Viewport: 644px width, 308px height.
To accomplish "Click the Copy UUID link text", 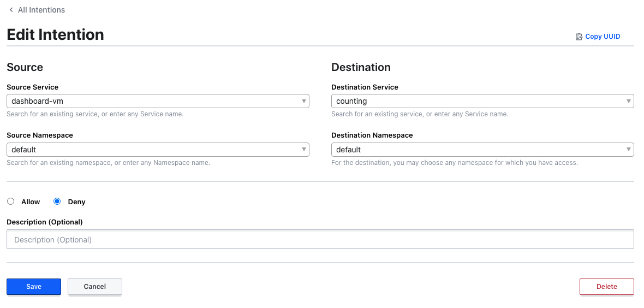I will click(603, 37).
